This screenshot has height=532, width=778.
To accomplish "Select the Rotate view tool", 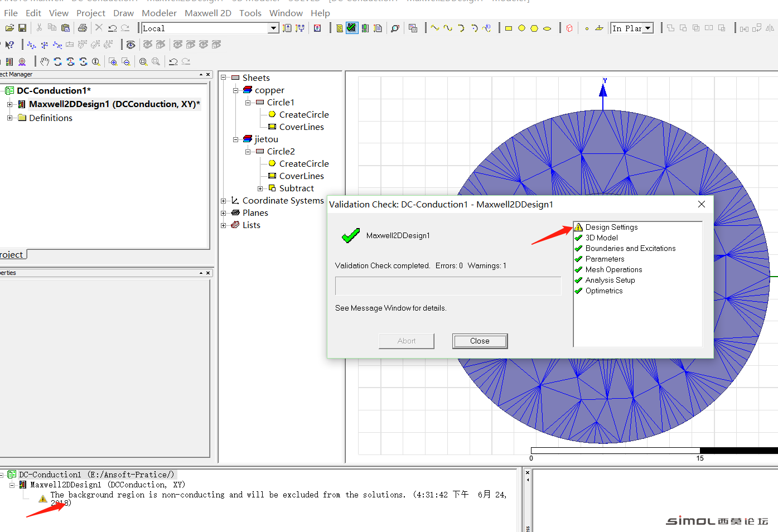I will [x=57, y=61].
